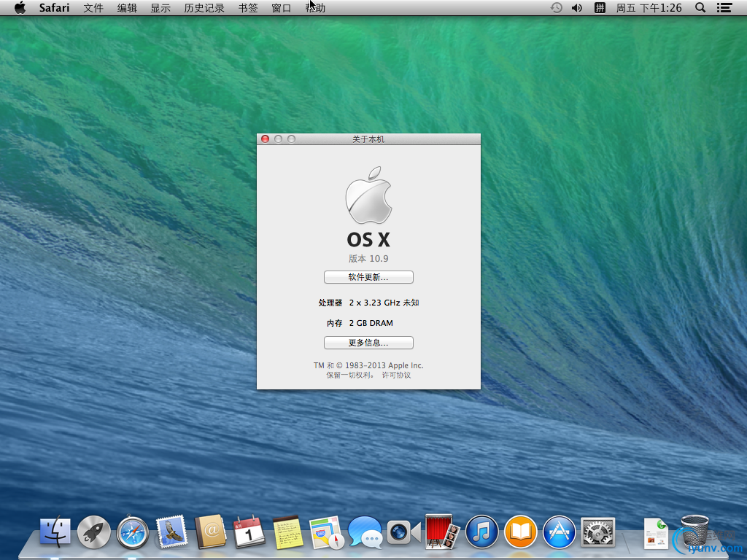Image resolution: width=747 pixels, height=560 pixels.
Task: Open the input method menu icon
Action: (x=600, y=7)
